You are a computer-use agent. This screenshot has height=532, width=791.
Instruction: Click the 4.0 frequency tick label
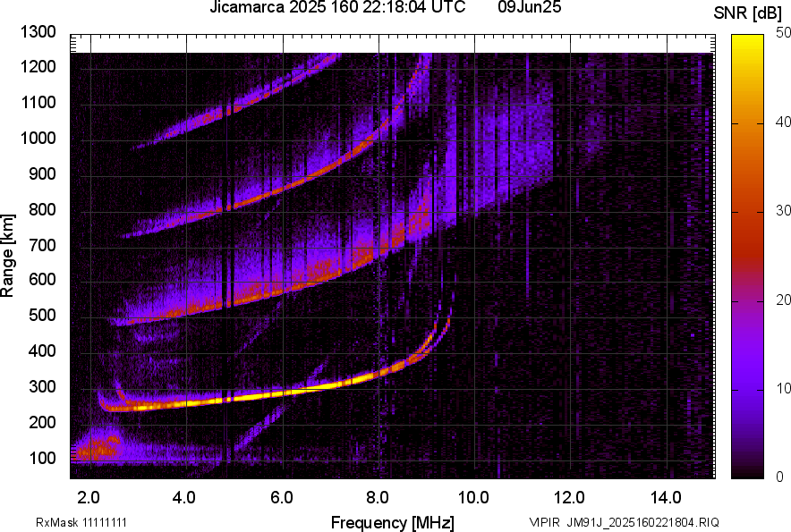point(184,498)
